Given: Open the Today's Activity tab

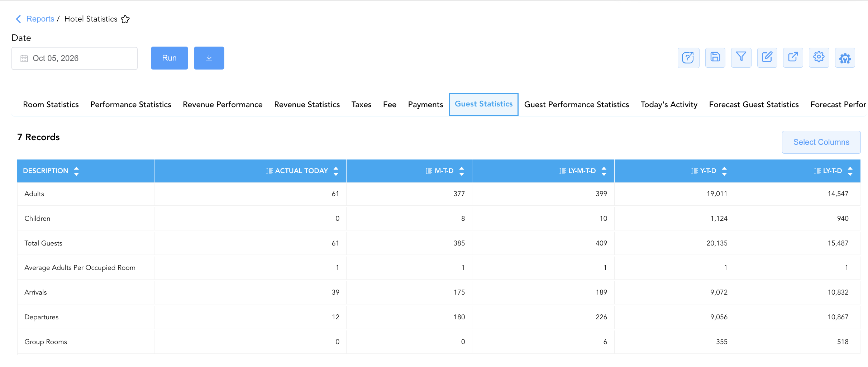Looking at the screenshot, I should 669,105.
